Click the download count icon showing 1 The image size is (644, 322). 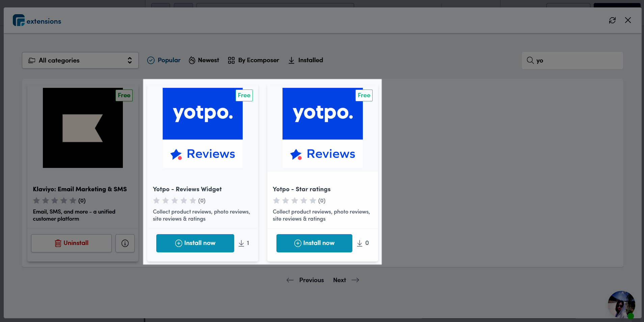tap(241, 243)
